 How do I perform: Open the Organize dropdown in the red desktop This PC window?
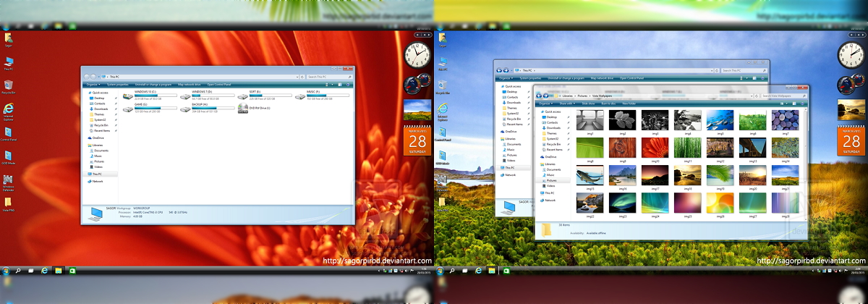tap(92, 85)
